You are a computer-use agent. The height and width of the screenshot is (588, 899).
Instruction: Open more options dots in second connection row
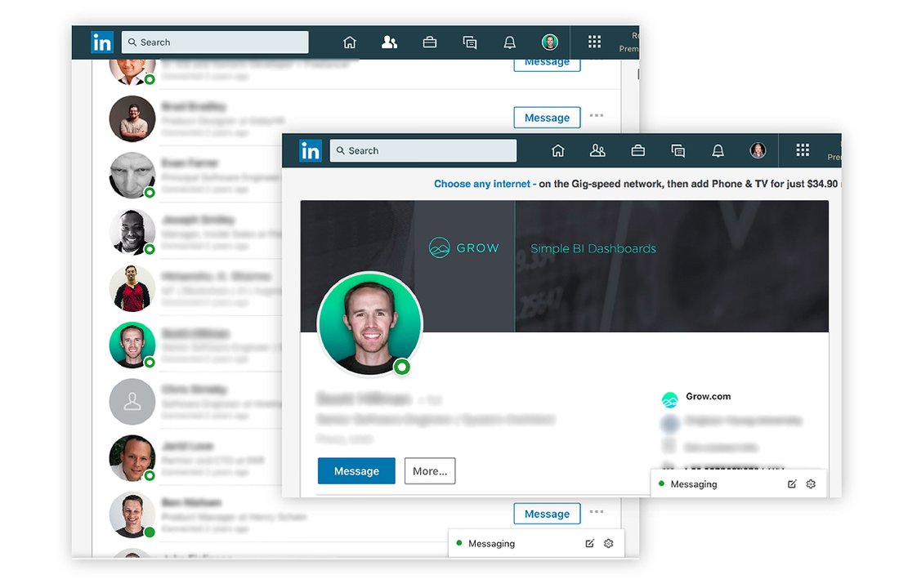597,116
